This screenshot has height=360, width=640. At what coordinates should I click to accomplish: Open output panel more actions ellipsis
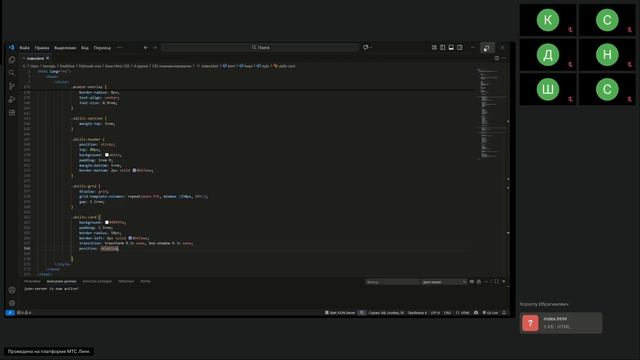tap(486, 282)
